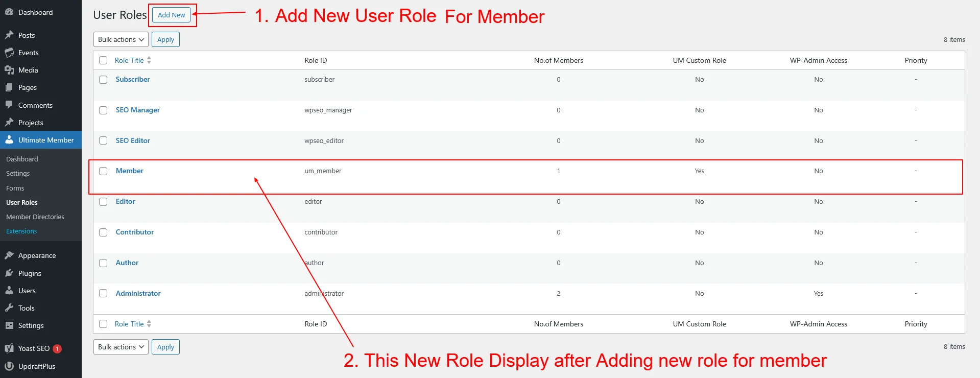Click the Events calendar icon
Viewport: 980px width, 378px height.
point(9,53)
